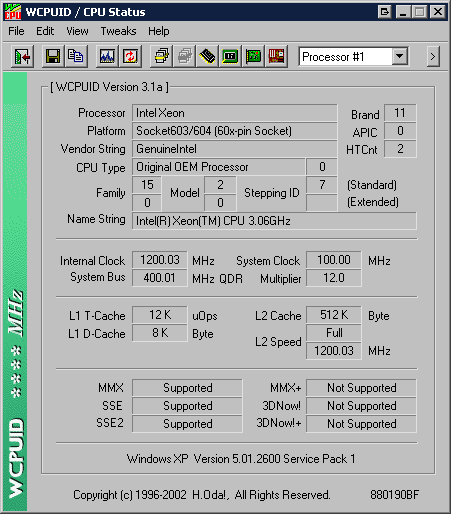Image resolution: width=451 pixels, height=514 pixels.
Task: Click the Exit door icon in toolbar
Action: click(22, 57)
